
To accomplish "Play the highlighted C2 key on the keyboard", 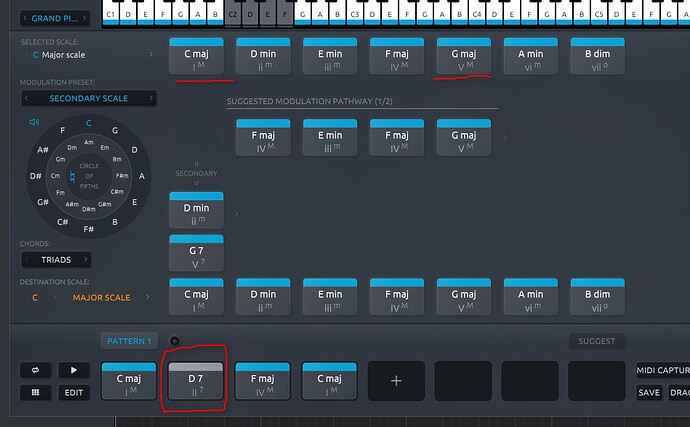I will coord(233,14).
